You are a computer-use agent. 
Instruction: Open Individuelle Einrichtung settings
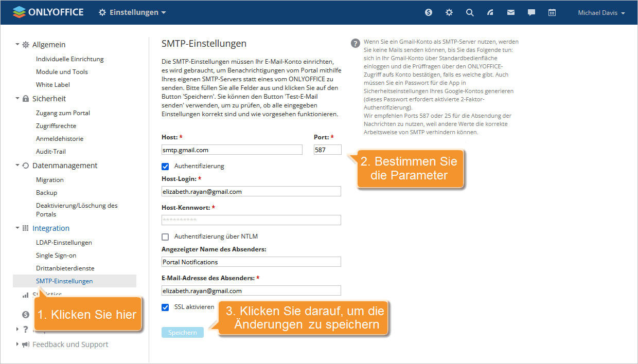[70, 59]
